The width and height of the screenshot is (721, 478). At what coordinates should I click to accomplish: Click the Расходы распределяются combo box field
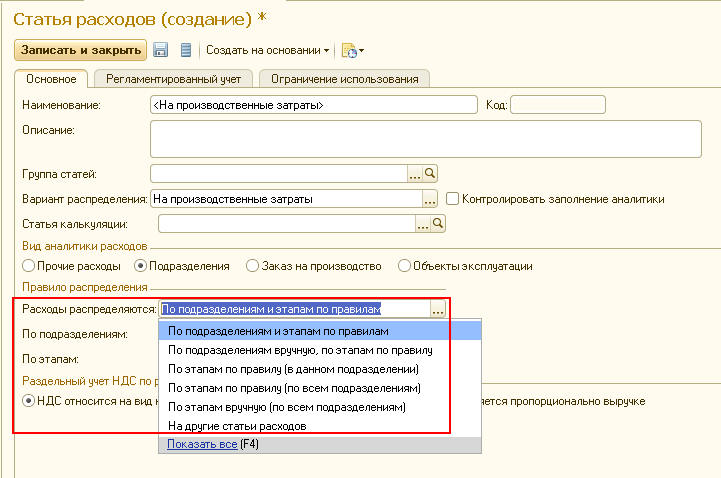click(295, 309)
